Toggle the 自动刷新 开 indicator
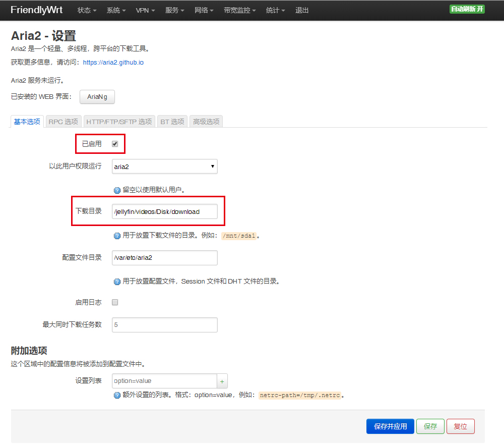 pyautogui.click(x=467, y=9)
